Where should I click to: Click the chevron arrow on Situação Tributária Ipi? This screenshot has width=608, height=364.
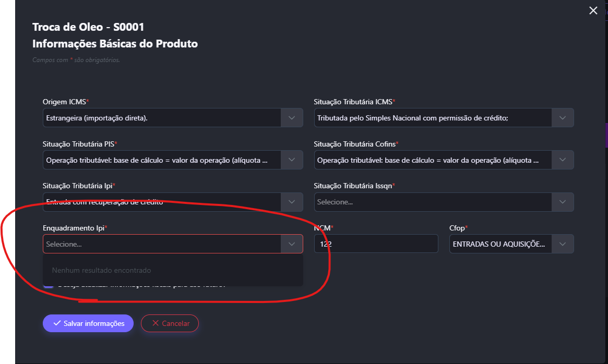(x=292, y=202)
